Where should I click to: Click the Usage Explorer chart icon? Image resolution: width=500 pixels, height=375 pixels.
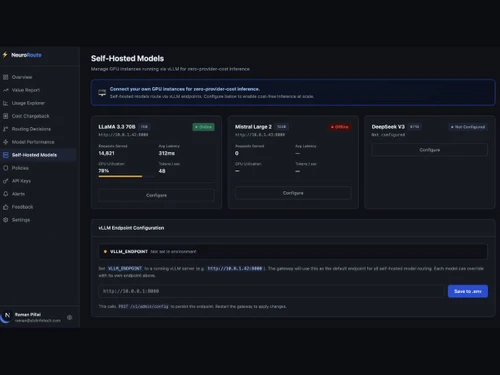[5, 103]
